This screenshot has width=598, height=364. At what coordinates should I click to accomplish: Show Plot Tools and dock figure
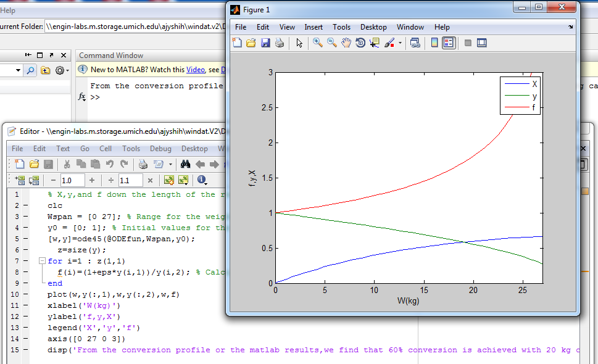coord(482,43)
